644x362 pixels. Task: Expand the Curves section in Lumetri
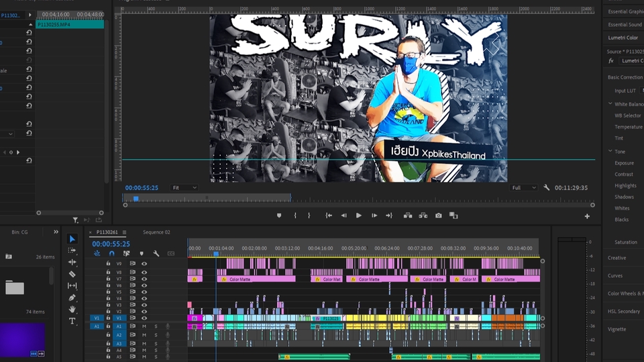point(615,275)
